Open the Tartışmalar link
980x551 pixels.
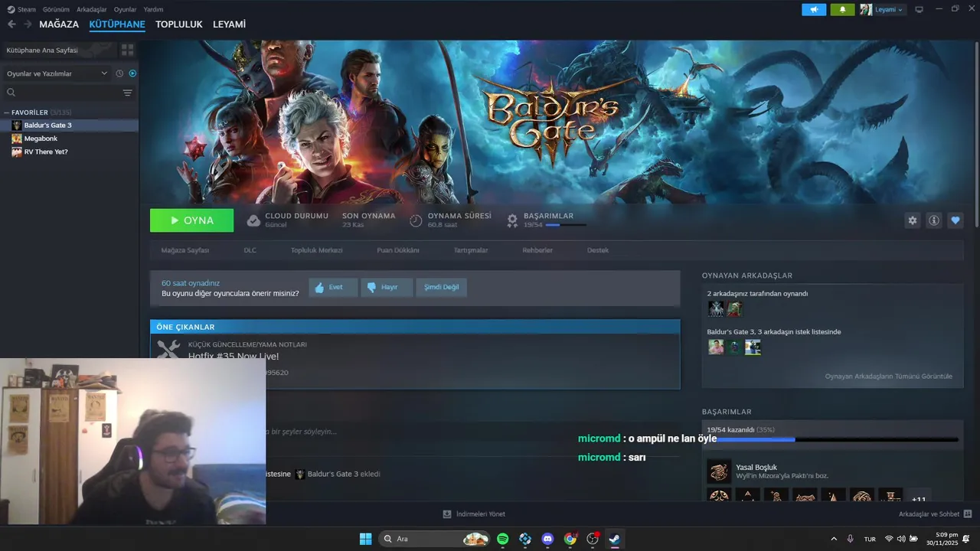[470, 250]
